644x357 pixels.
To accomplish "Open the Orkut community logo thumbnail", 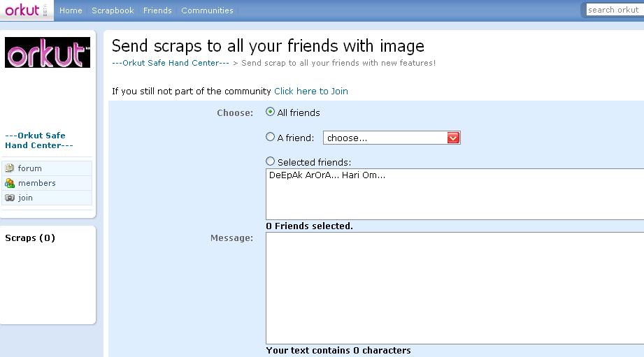I will coord(48,52).
